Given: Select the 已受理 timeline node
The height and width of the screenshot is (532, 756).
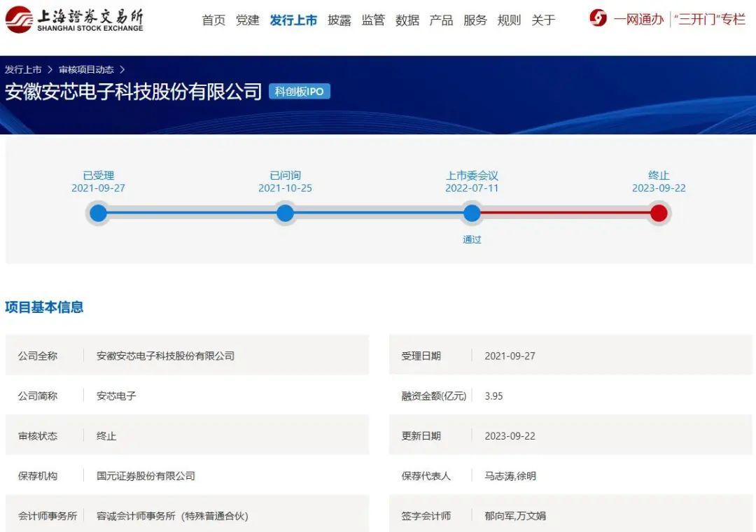Looking at the screenshot, I should pyautogui.click(x=98, y=213).
